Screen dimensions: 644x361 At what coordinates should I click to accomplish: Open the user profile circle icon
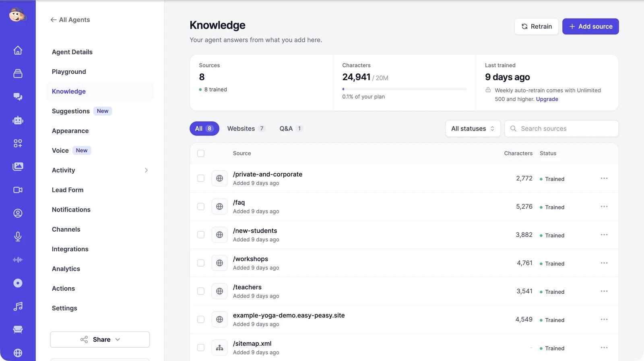[18, 213]
